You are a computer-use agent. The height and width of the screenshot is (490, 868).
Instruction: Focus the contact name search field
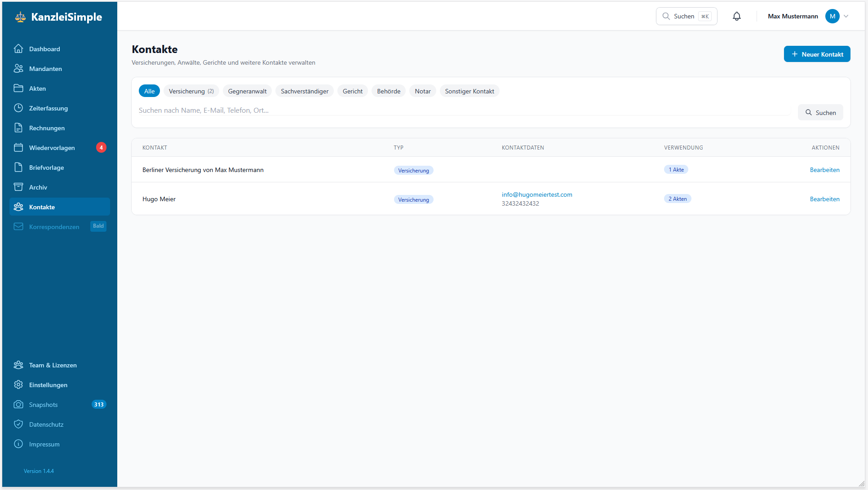coord(463,110)
